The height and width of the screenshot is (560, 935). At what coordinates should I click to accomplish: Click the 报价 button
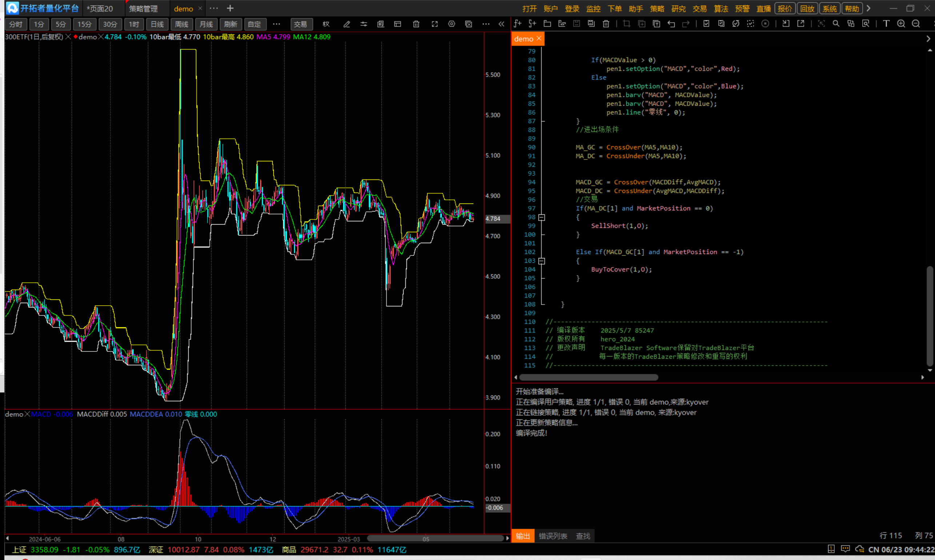(x=785, y=9)
